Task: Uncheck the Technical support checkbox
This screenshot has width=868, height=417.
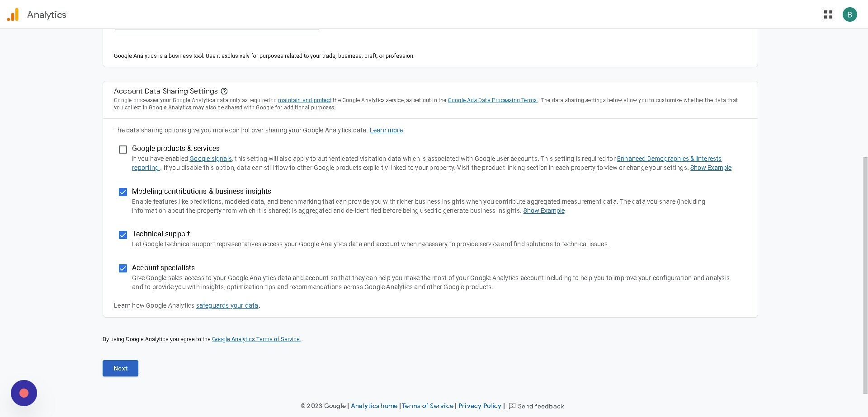Action: coord(123,235)
